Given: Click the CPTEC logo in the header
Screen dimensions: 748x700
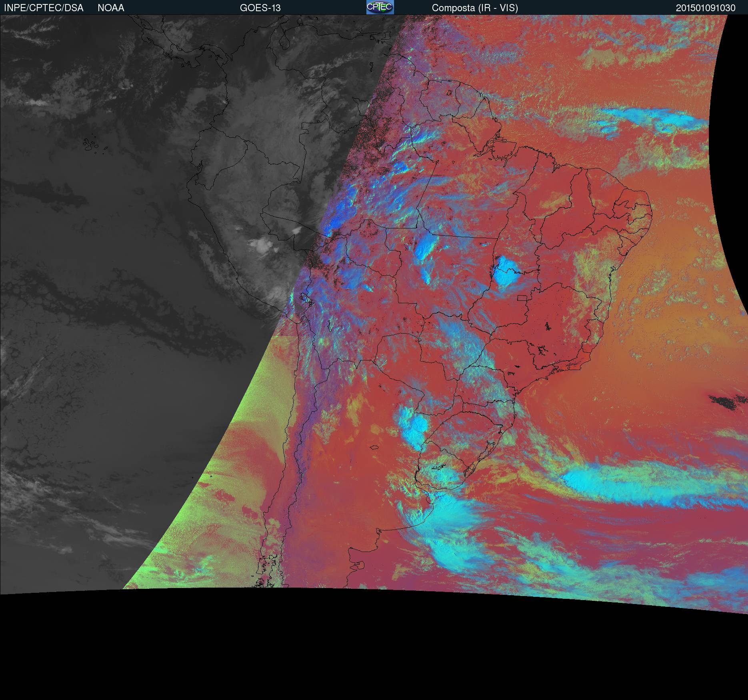Looking at the screenshot, I should click(380, 7).
